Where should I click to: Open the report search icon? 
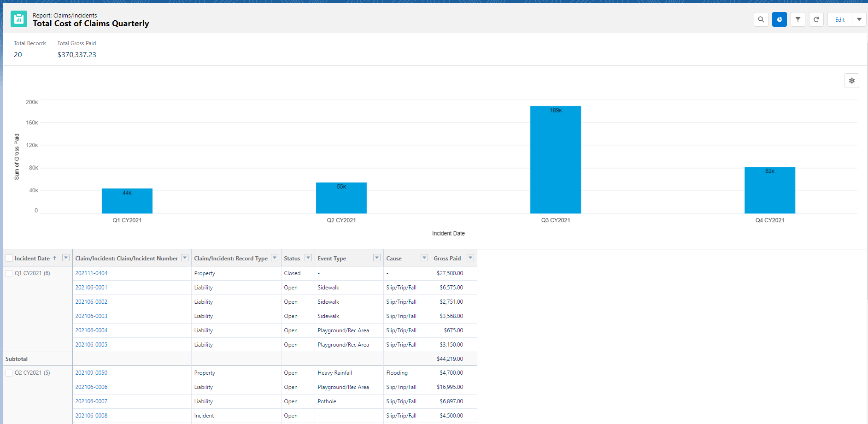click(x=761, y=19)
